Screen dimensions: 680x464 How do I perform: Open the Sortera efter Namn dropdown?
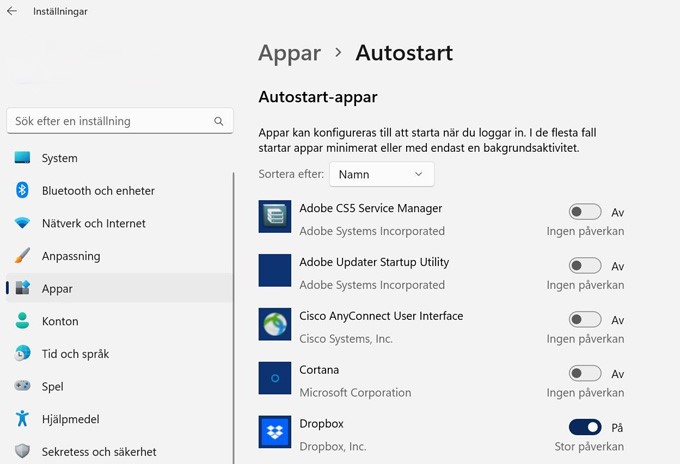pos(382,174)
